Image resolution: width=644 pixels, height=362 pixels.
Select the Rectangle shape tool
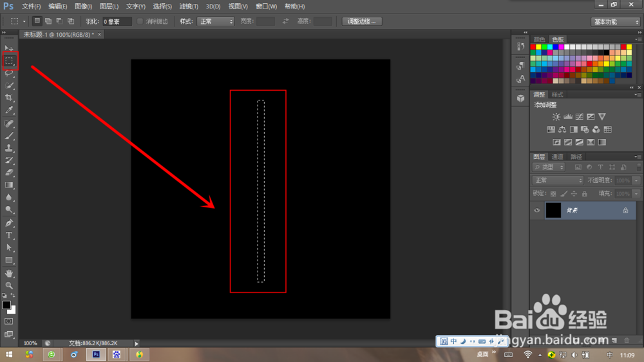point(9,260)
